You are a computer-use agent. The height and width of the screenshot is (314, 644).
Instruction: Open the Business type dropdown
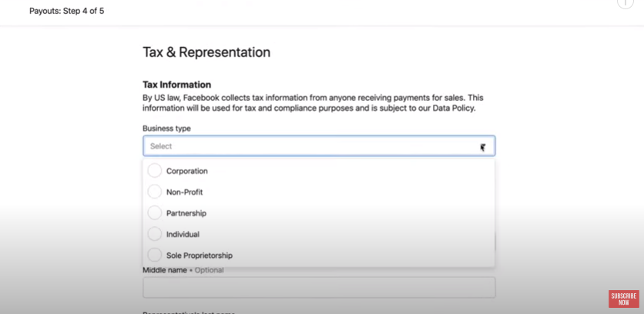319,146
